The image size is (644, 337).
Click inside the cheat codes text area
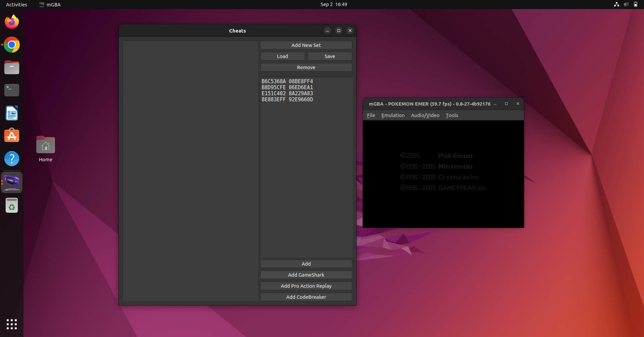(306, 168)
